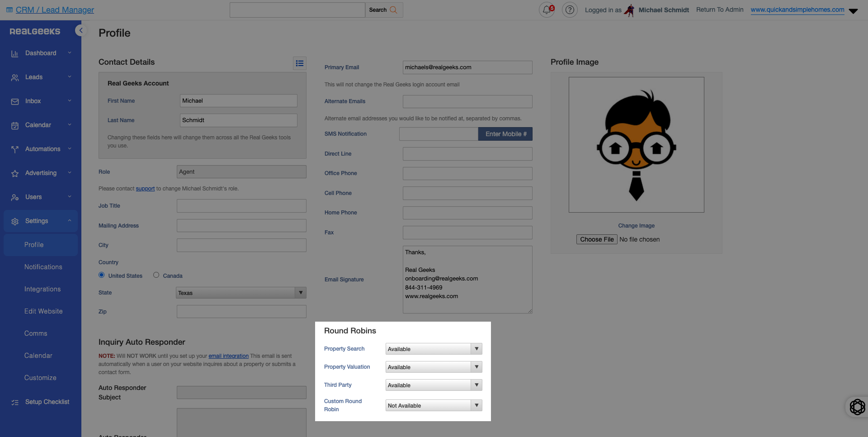This screenshot has width=868, height=437.
Task: Click the support link
Action: [145, 189]
